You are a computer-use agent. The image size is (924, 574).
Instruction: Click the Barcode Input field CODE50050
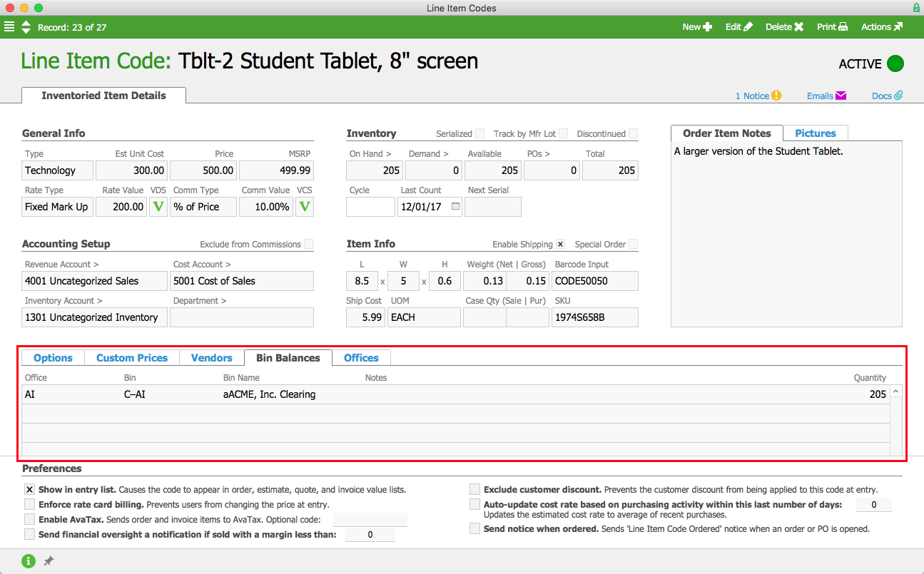pos(595,281)
